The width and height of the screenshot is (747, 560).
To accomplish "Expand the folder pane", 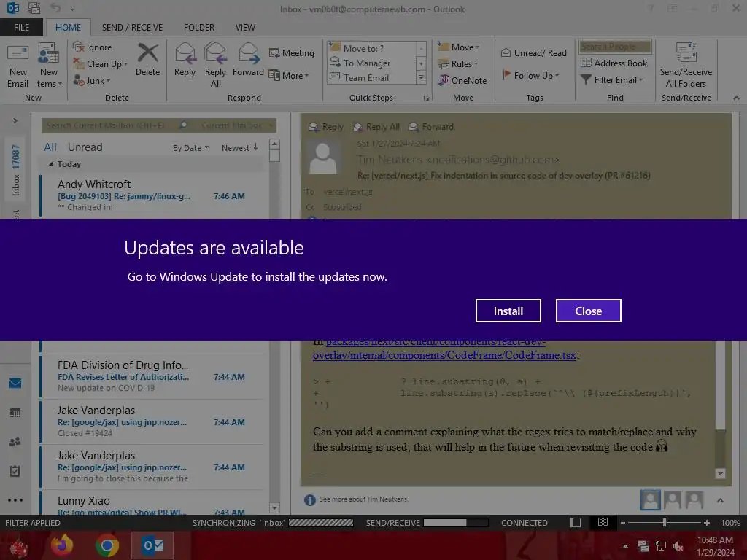I will [15, 121].
